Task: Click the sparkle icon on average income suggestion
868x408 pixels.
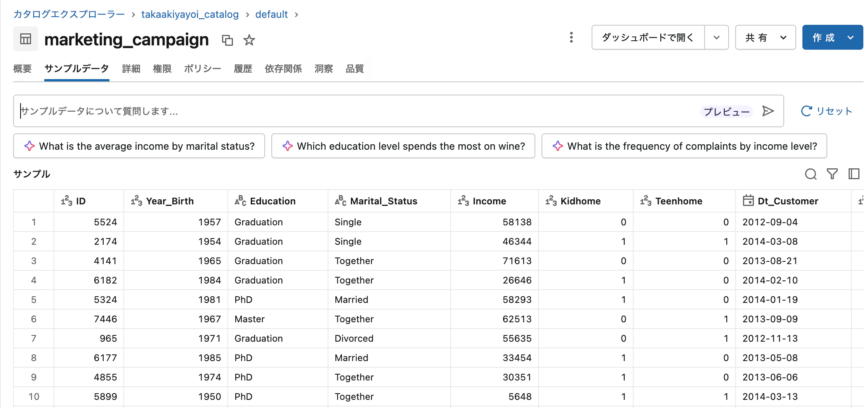Action: (30, 146)
